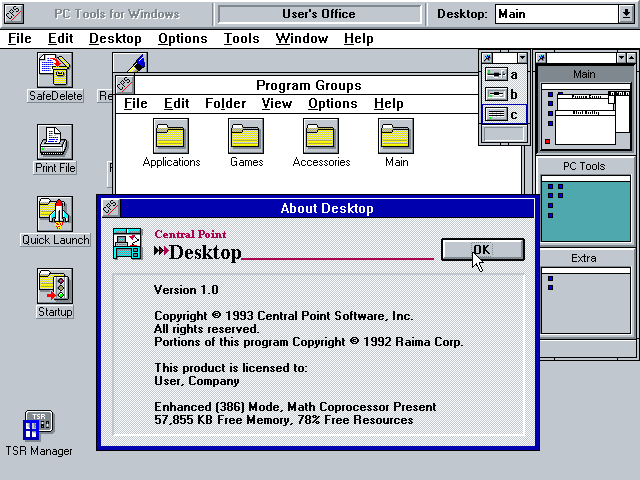
Task: Click the About Desktop title bar
Action: coord(327,208)
